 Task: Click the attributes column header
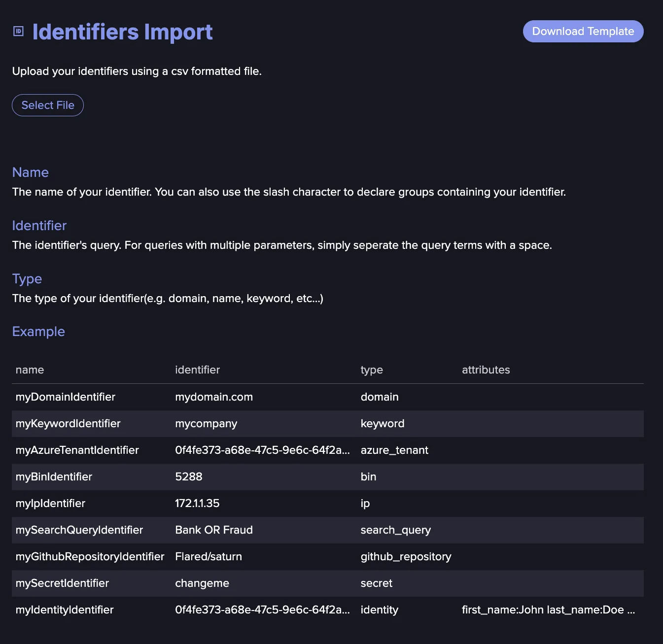[x=486, y=370]
